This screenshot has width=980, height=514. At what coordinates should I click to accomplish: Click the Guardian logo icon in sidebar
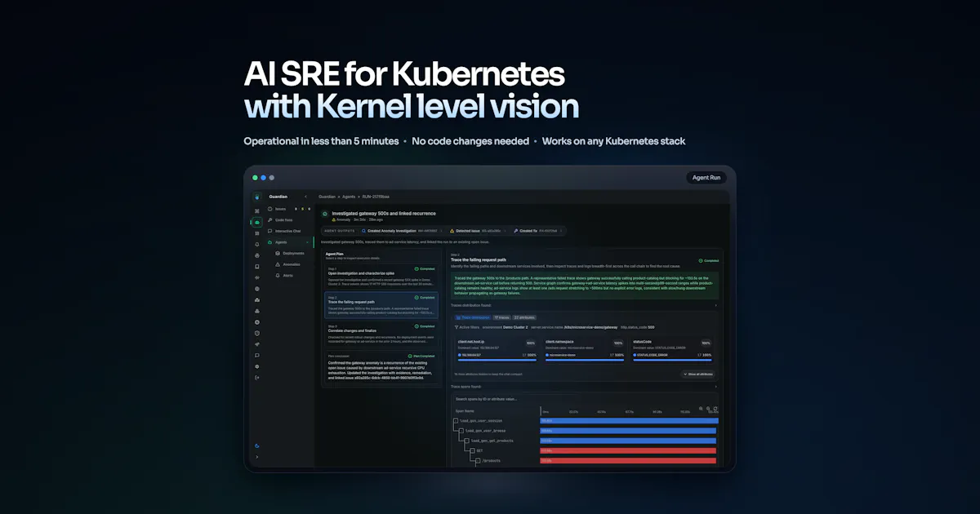[x=257, y=197]
